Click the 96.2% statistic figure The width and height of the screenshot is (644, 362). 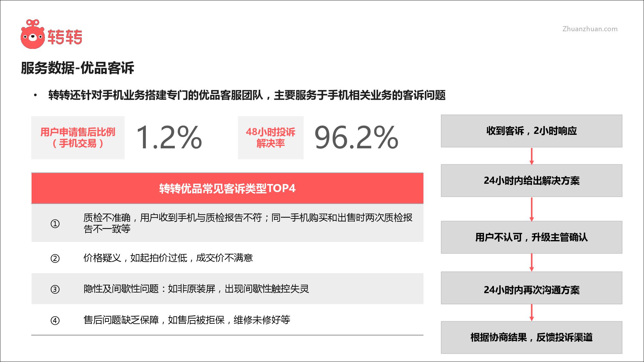(x=356, y=138)
